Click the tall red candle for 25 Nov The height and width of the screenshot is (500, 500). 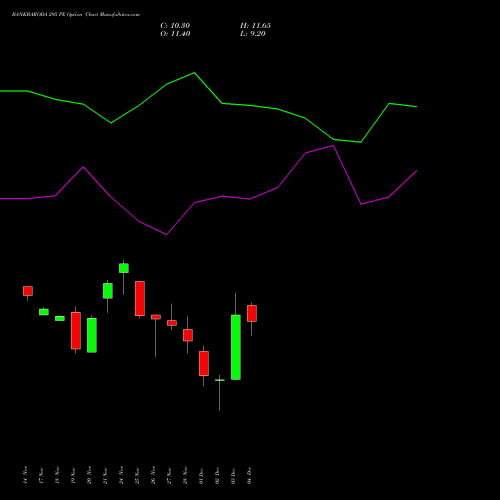(140, 298)
